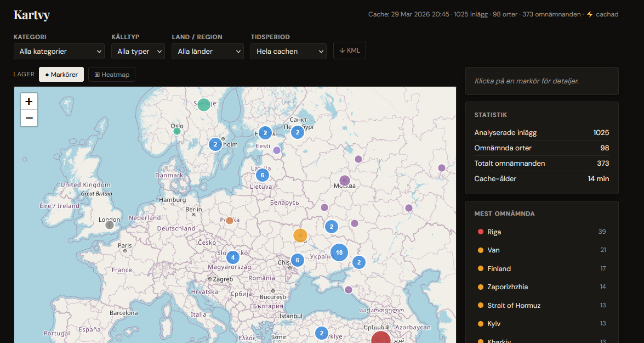
Task: Click the Kartvy title logo
Action: 32,15
